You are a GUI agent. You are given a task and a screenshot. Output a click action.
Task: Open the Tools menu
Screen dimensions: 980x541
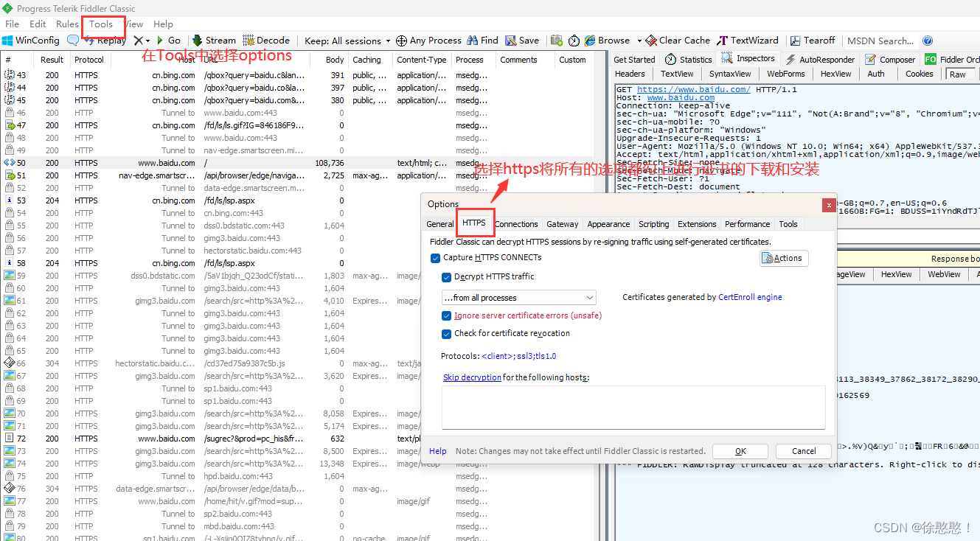pos(101,24)
